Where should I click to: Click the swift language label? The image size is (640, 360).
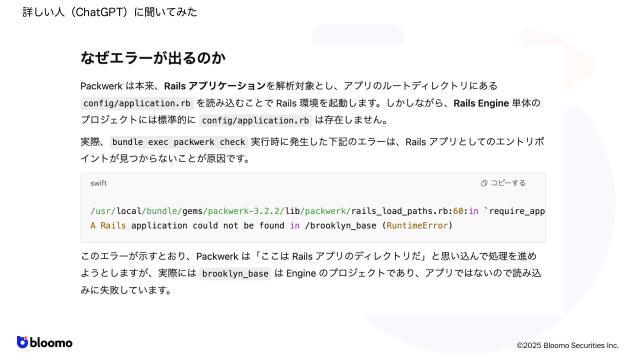[98, 183]
